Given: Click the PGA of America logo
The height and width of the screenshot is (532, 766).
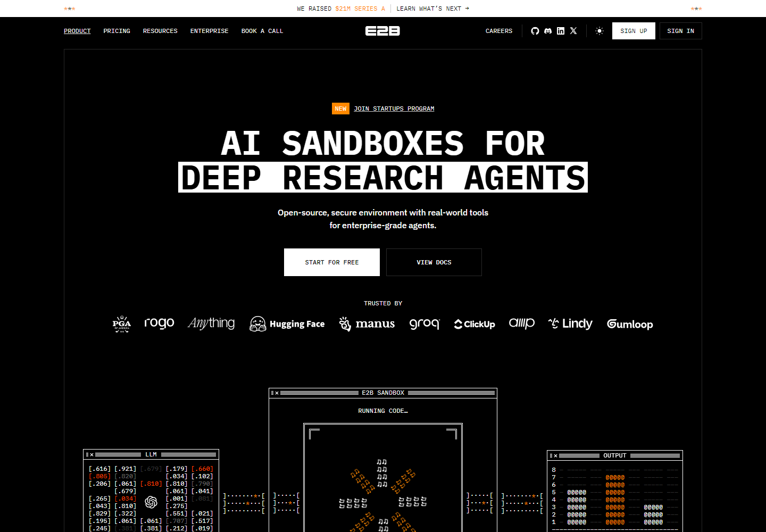Looking at the screenshot, I should [x=121, y=324].
